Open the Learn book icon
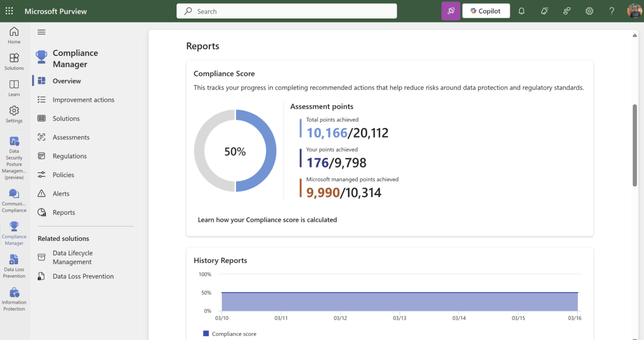The width and height of the screenshot is (644, 340). pyautogui.click(x=14, y=84)
